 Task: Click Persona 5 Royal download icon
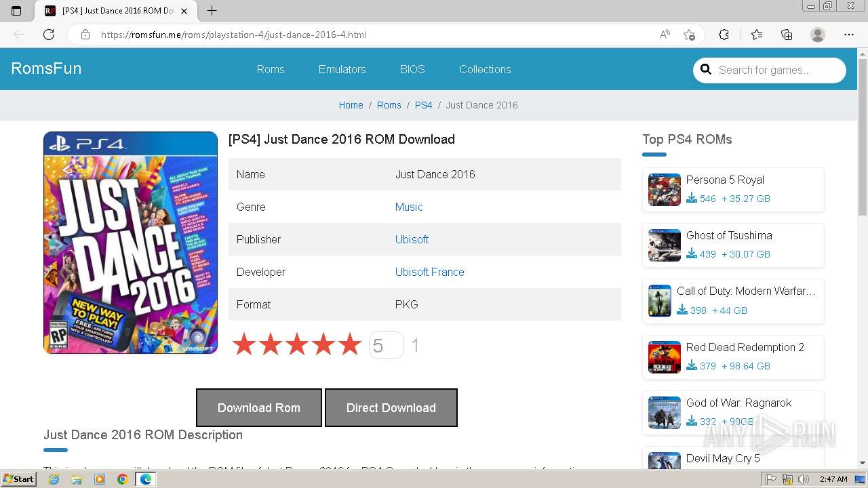click(692, 198)
